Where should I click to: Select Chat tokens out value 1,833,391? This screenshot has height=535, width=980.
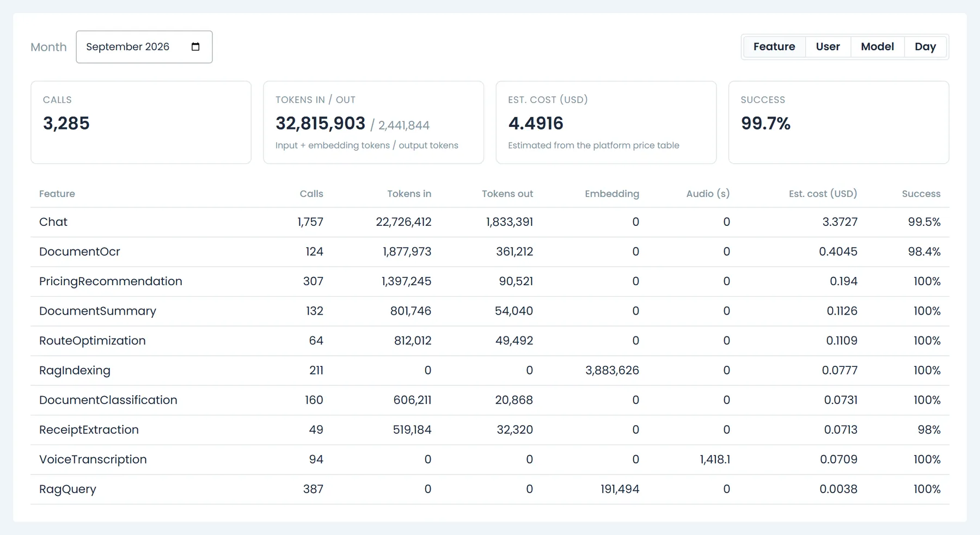tap(510, 222)
